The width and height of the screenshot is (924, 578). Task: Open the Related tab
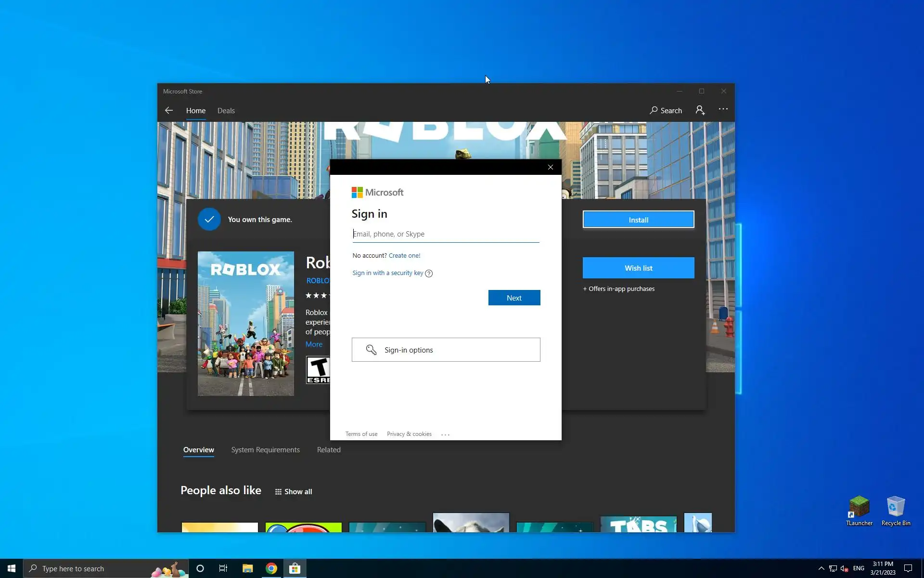[x=329, y=450]
